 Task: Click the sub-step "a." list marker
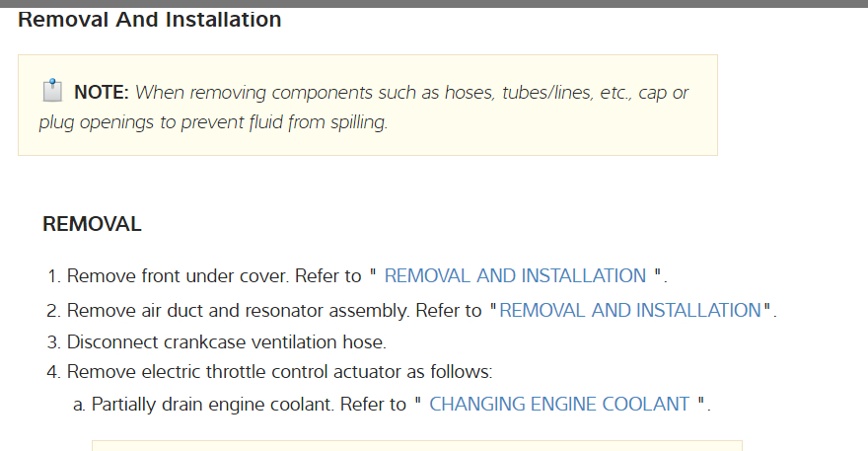[79, 405]
